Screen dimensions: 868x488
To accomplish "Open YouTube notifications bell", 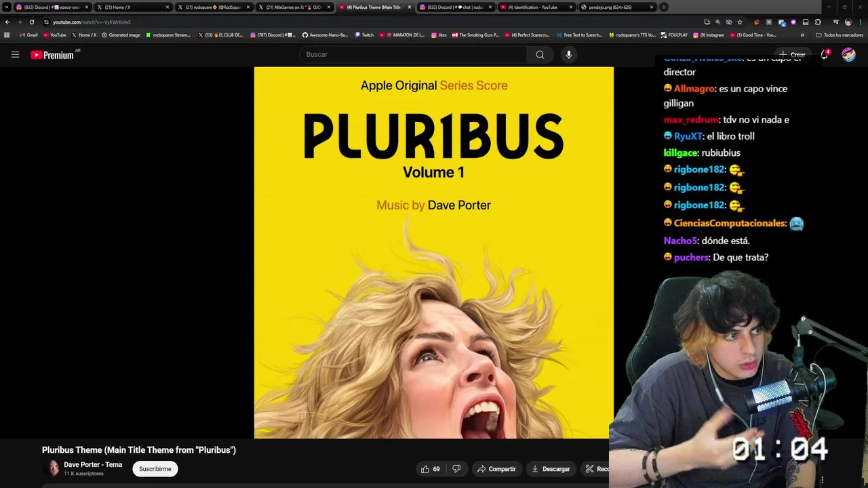I will tap(825, 55).
